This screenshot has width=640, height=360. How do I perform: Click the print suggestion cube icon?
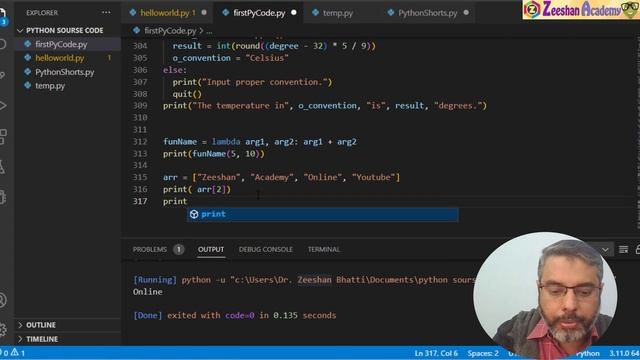tap(194, 214)
